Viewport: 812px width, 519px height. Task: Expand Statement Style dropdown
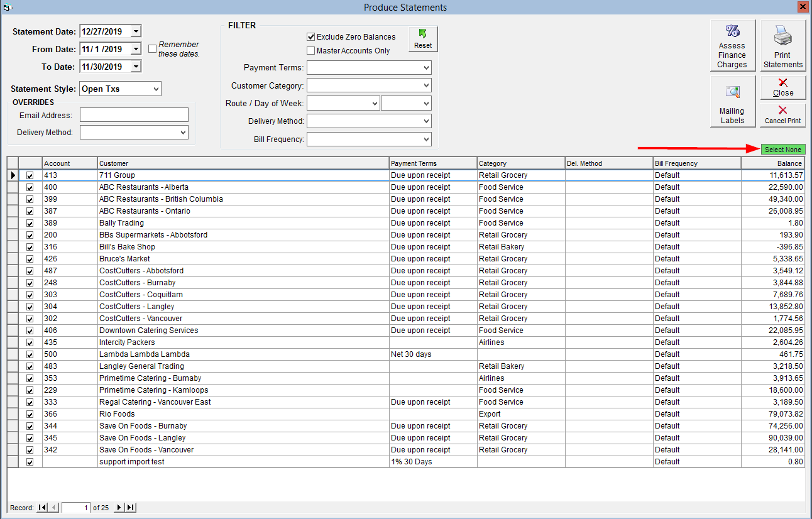[156, 89]
